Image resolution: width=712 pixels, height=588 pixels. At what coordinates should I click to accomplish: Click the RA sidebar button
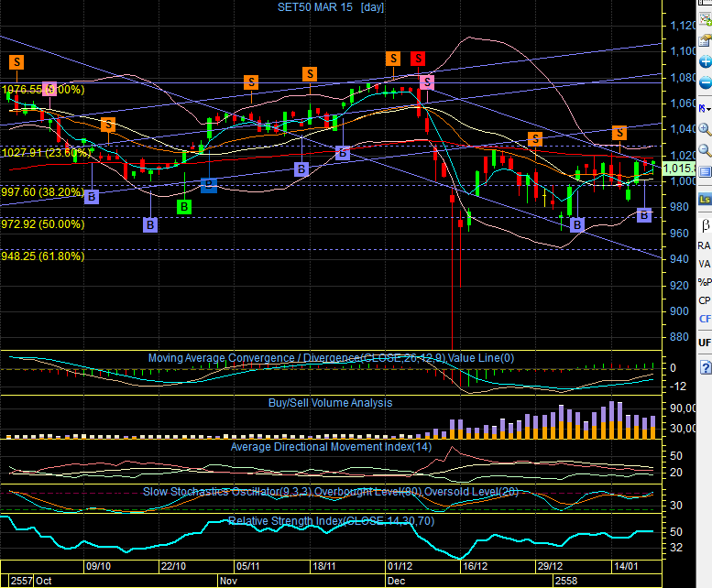tap(704, 245)
